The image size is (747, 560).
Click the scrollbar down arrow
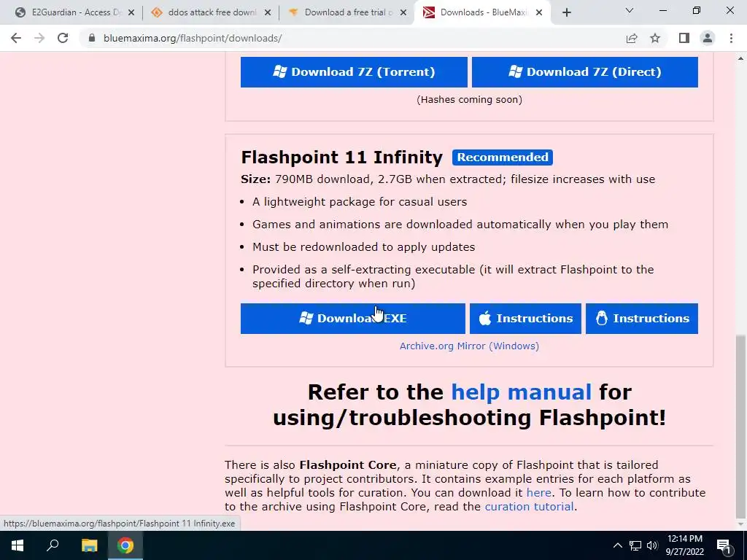[x=741, y=525]
